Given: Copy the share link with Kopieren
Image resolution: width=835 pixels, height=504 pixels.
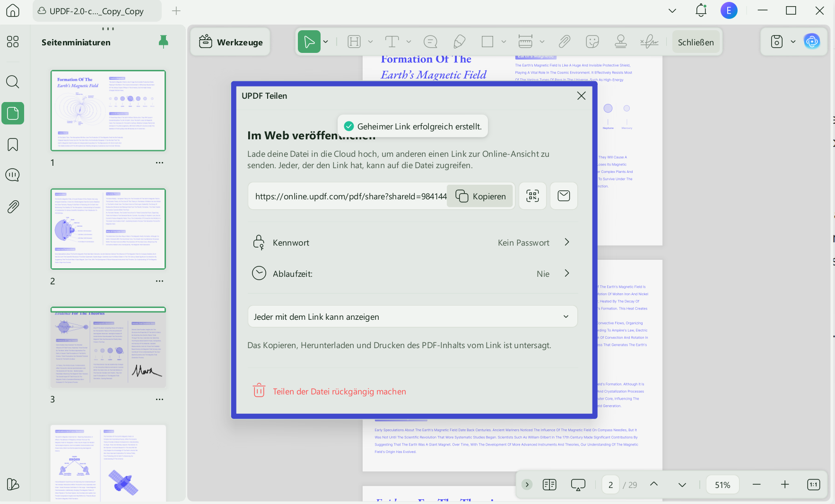Looking at the screenshot, I should pyautogui.click(x=480, y=196).
